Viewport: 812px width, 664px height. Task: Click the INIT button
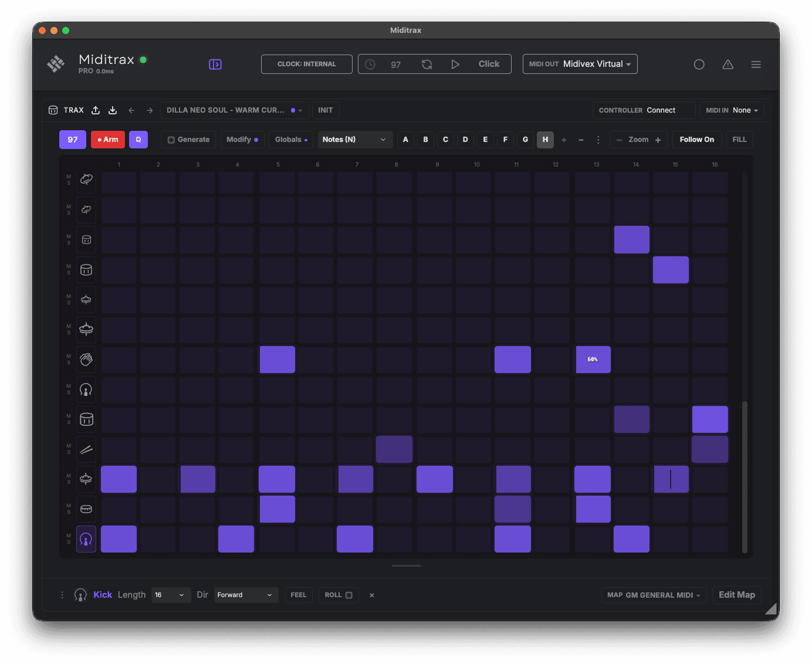[326, 110]
